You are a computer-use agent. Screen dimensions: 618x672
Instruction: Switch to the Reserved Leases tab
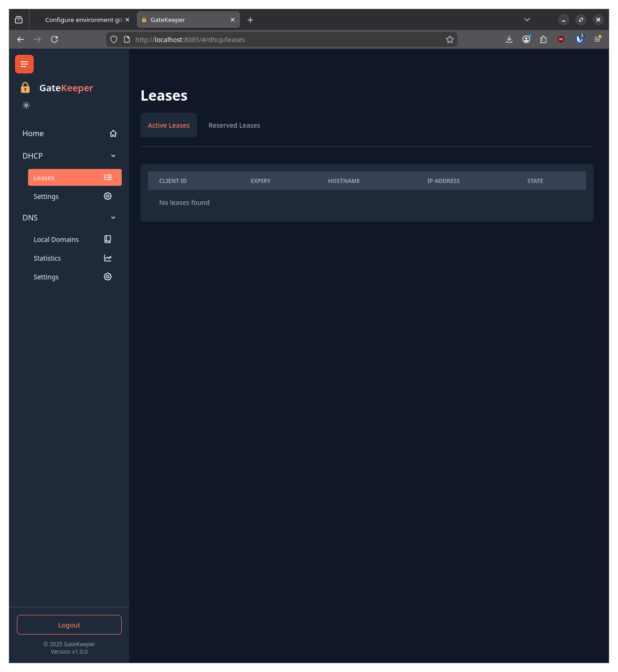tap(234, 125)
